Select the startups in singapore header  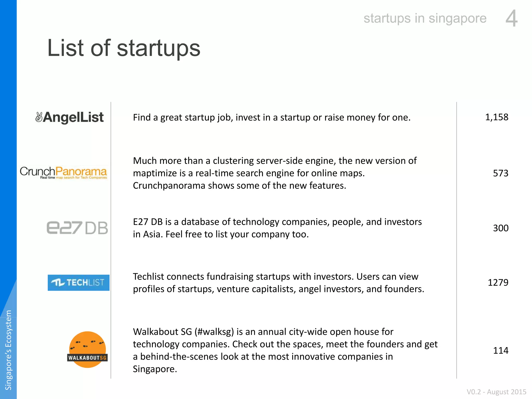click(x=425, y=18)
